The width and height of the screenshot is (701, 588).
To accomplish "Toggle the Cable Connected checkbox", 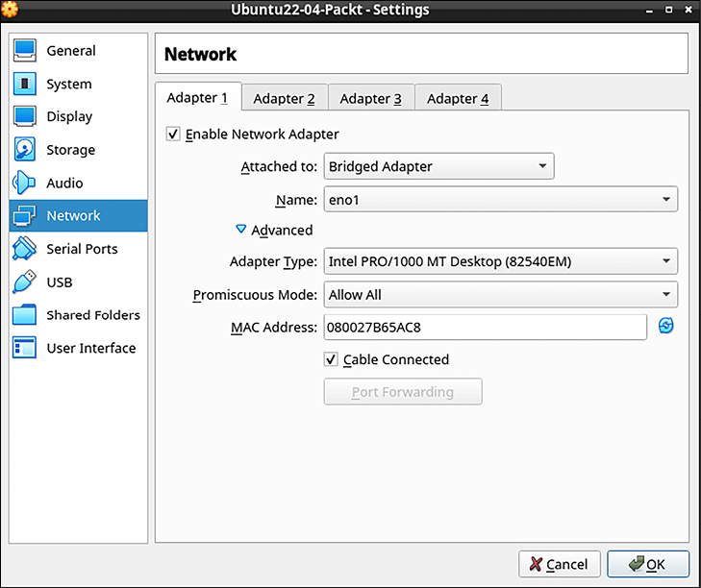I will click(331, 359).
